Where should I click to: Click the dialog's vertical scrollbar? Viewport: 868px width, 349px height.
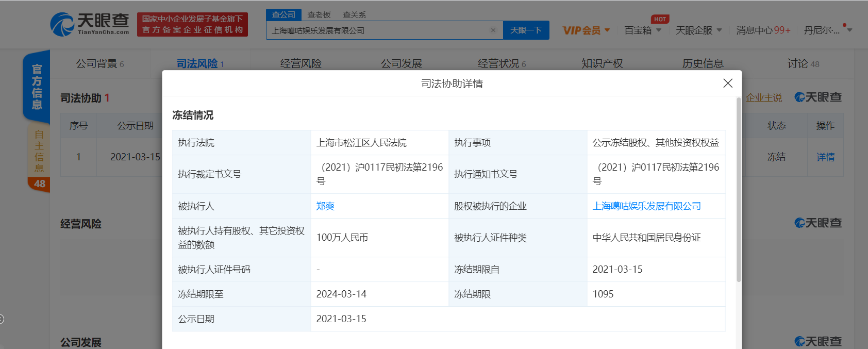(739, 191)
